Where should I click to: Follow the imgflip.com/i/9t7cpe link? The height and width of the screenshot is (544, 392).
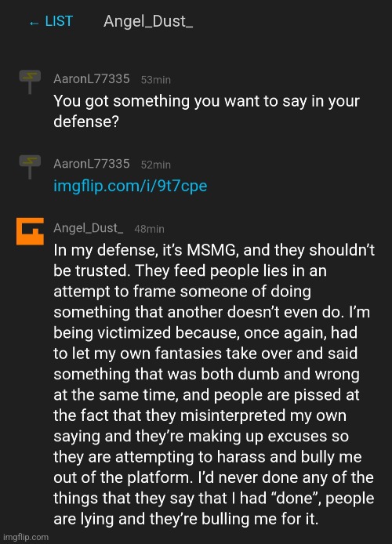point(130,186)
